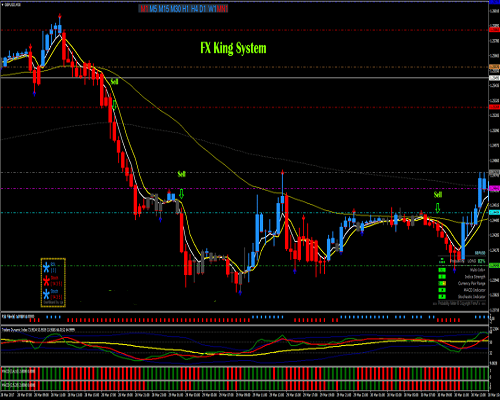Click green box beside MACD Indicator
Viewport: 500px width, 400px height.
click(442, 290)
